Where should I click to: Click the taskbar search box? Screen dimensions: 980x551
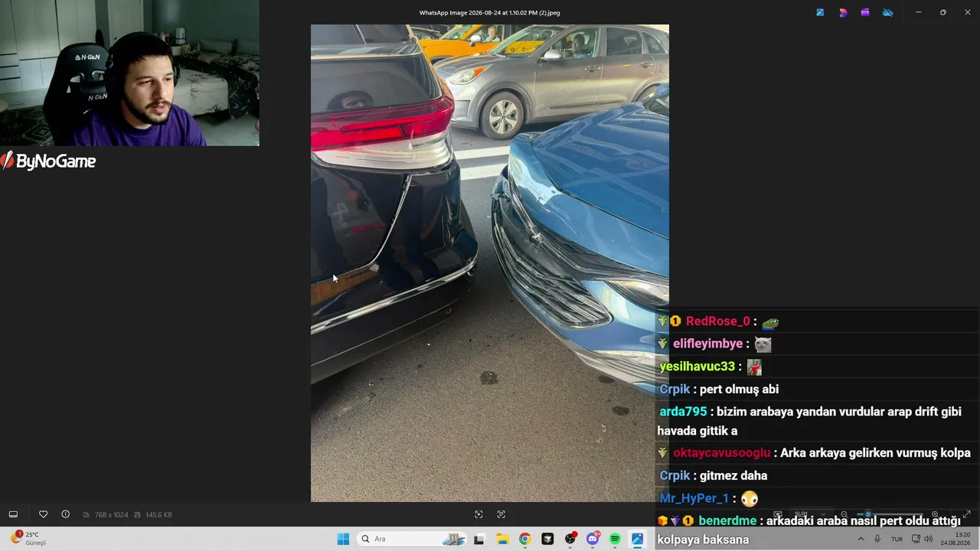(412, 539)
